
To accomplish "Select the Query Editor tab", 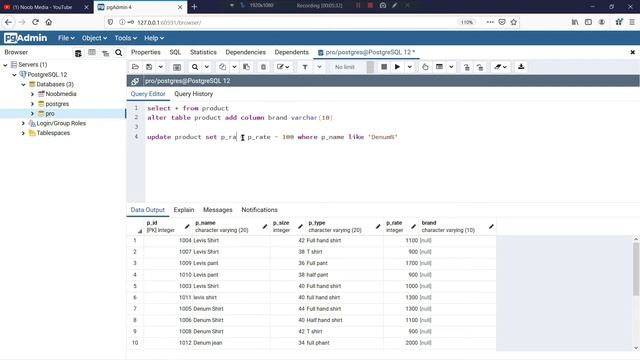I will 148,94.
